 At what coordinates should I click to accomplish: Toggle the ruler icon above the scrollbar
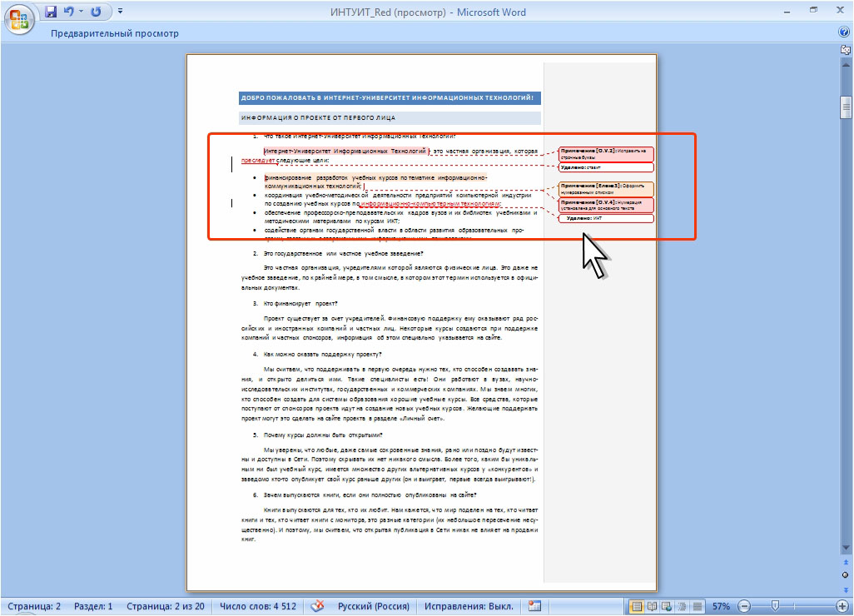[846, 50]
